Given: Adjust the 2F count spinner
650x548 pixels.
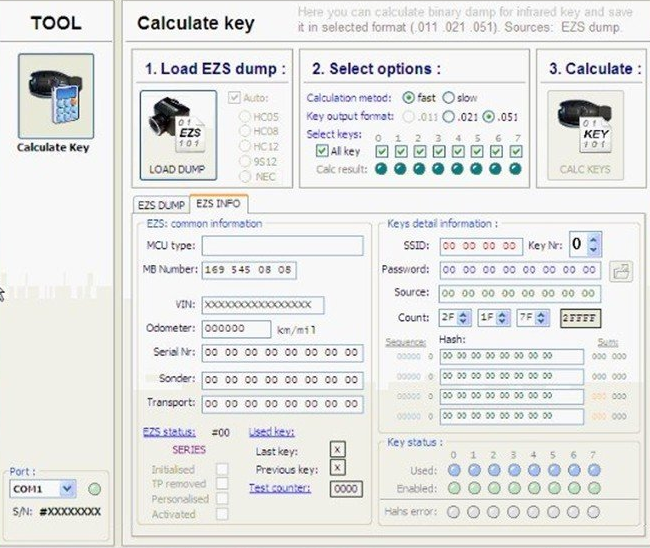Looking at the screenshot, I should (465, 318).
